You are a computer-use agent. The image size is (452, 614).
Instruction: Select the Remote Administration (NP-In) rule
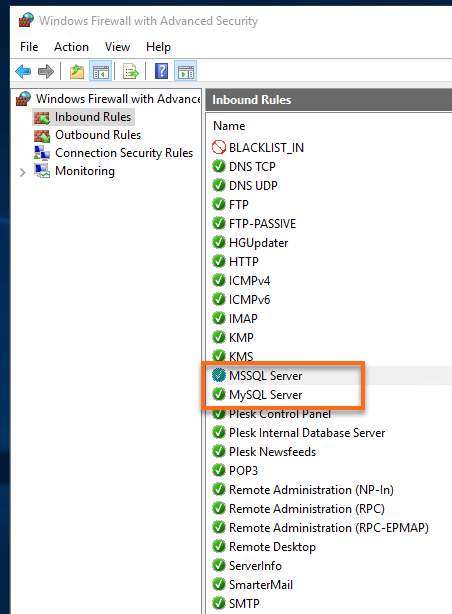[x=311, y=489]
